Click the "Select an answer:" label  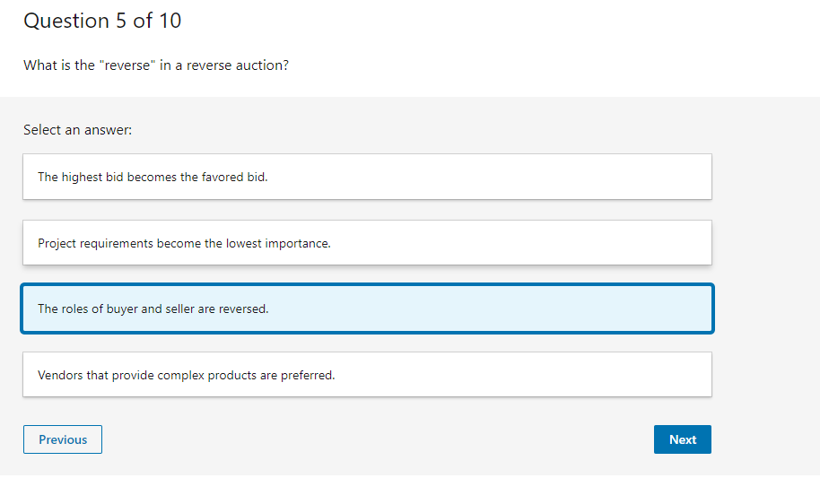(x=78, y=130)
